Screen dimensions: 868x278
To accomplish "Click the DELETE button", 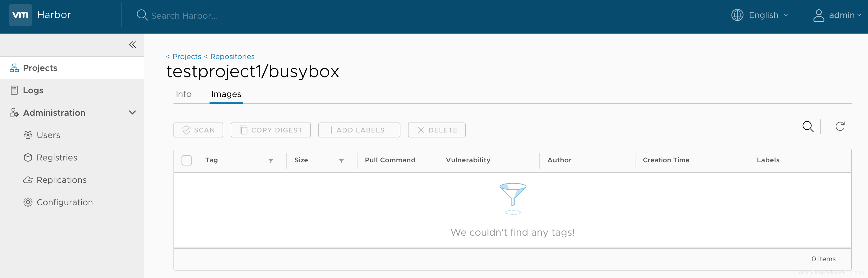I will [x=437, y=130].
